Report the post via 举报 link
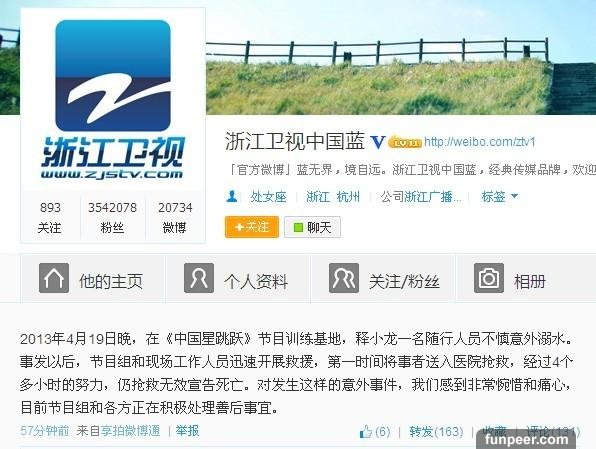Viewport: 596px width, 449px height. pyautogui.click(x=187, y=431)
